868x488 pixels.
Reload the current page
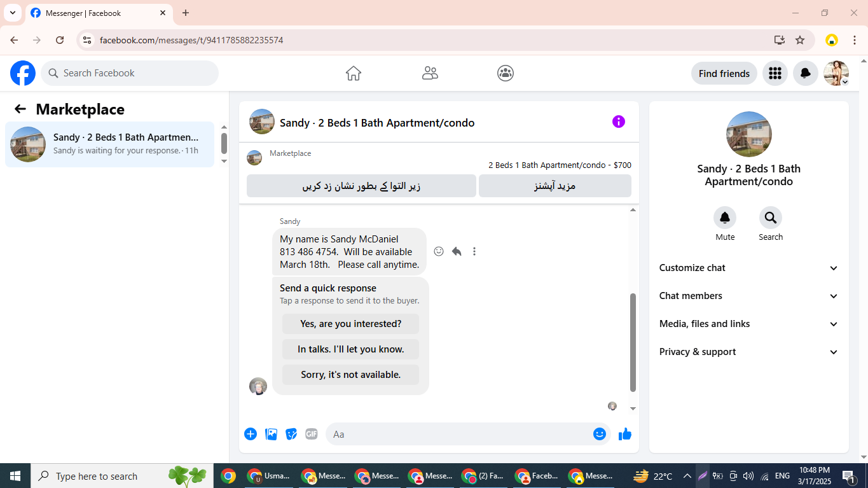pos(60,40)
